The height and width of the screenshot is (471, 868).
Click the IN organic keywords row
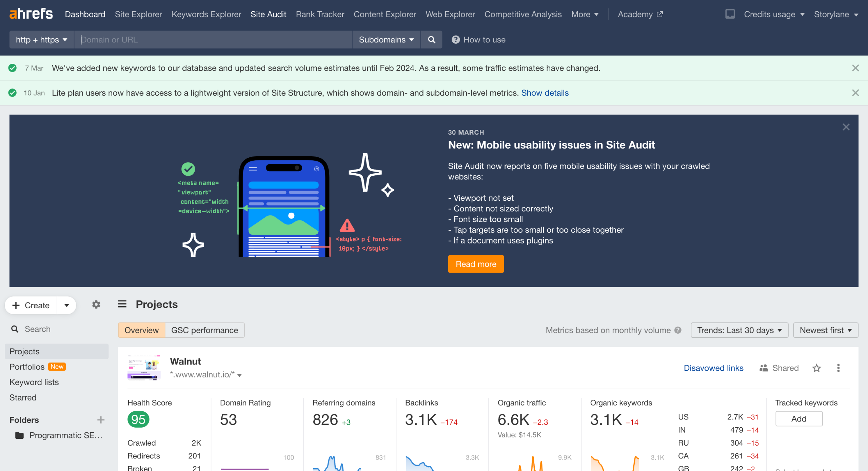[x=718, y=430]
